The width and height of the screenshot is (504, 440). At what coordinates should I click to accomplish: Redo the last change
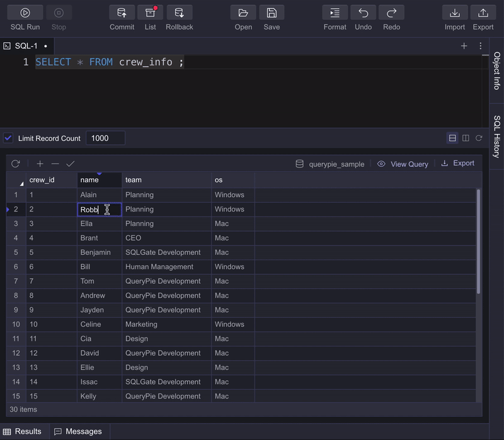click(391, 14)
